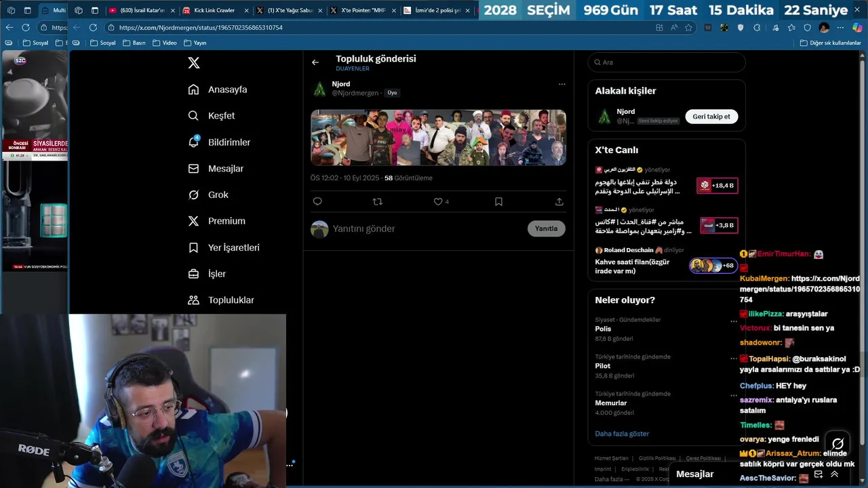Open the Memurlar trending topic
868x488 pixels.
click(x=611, y=403)
